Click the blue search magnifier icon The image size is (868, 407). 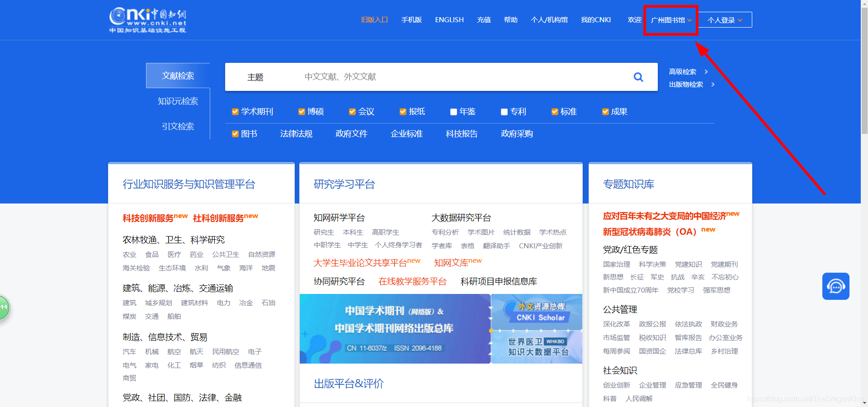[x=638, y=77]
